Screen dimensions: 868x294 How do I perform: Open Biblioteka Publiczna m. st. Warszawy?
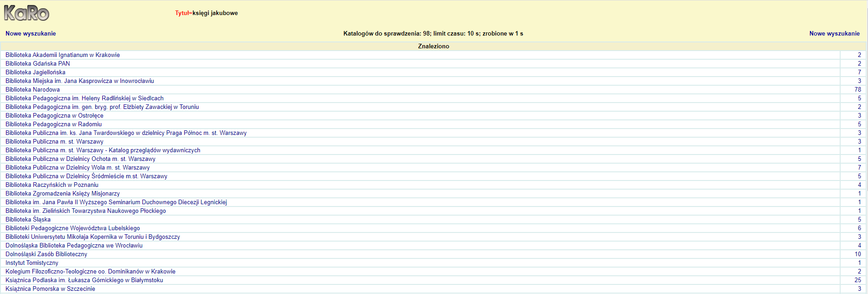pyautogui.click(x=54, y=141)
